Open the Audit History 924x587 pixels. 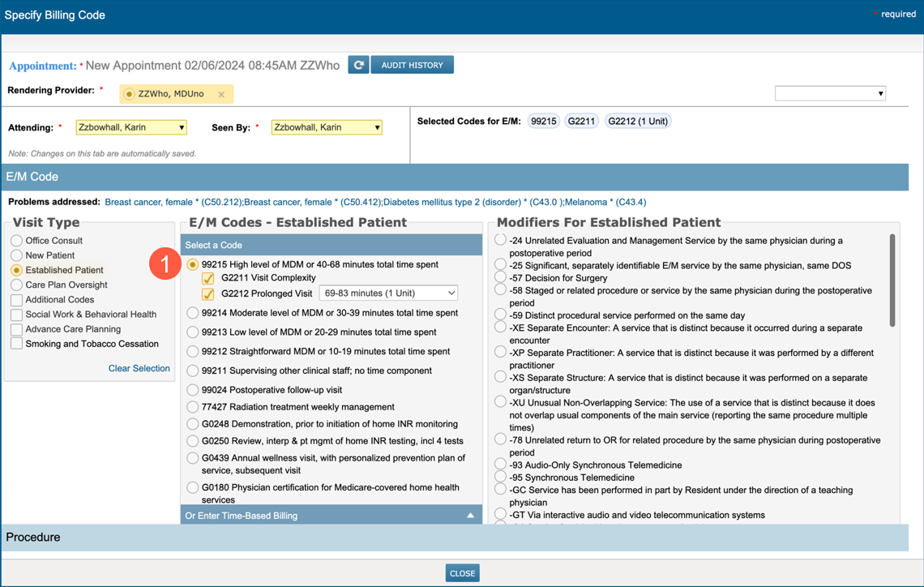[412, 65]
